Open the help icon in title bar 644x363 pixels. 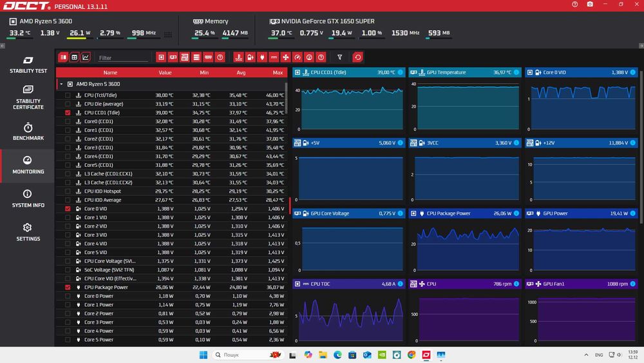[x=575, y=4]
